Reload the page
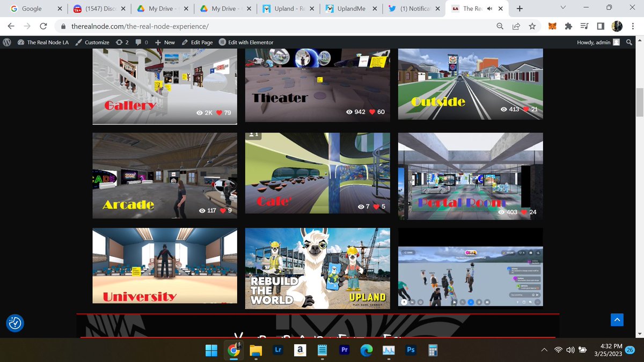Viewport: 644px width, 362px height. point(43,26)
